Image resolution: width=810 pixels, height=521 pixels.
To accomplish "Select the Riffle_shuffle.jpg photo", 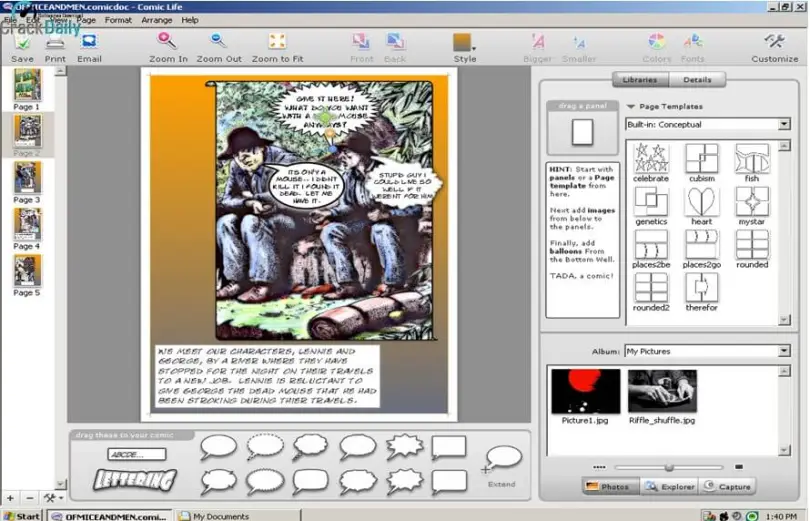I will (662, 391).
